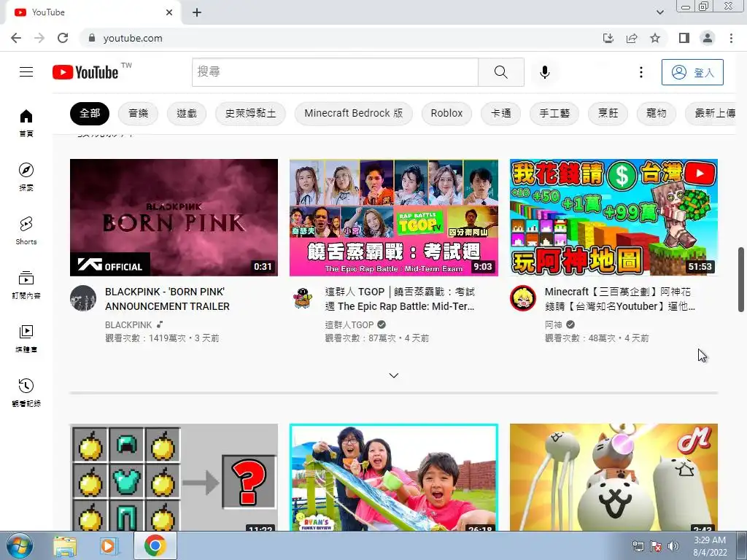Click the TGOP channel avatar
The width and height of the screenshot is (747, 560).
coord(303,298)
